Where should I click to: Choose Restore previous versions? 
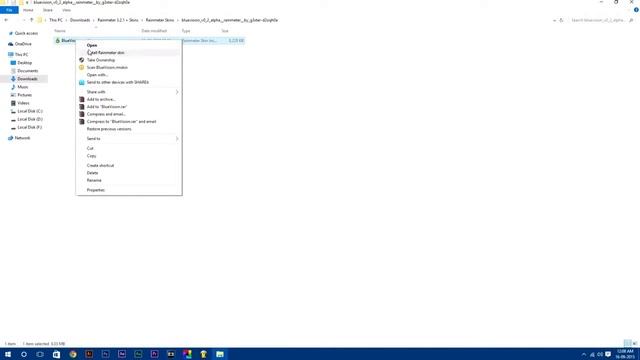click(109, 129)
